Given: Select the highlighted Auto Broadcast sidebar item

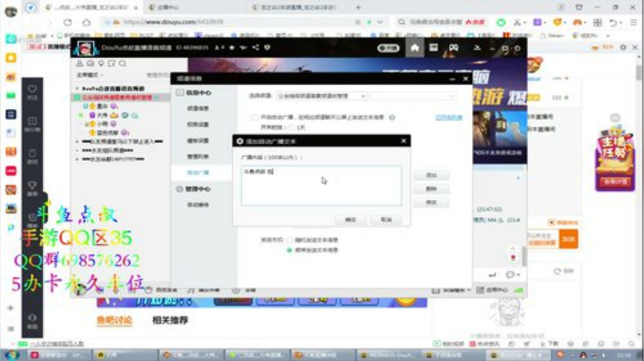Looking at the screenshot, I should click(198, 172).
